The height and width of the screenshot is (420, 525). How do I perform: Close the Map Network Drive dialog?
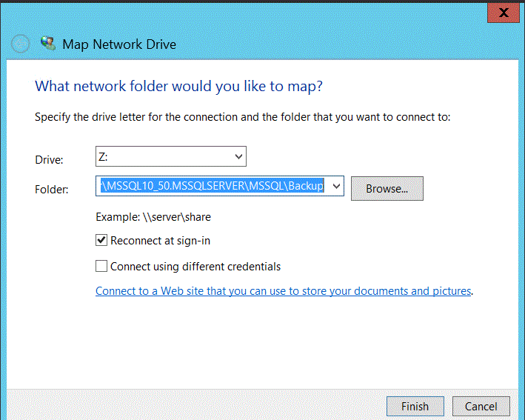point(504,13)
